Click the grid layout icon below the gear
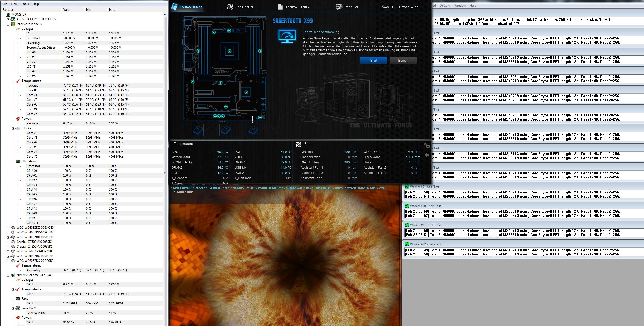The height and width of the screenshot is (326, 644). [x=427, y=155]
